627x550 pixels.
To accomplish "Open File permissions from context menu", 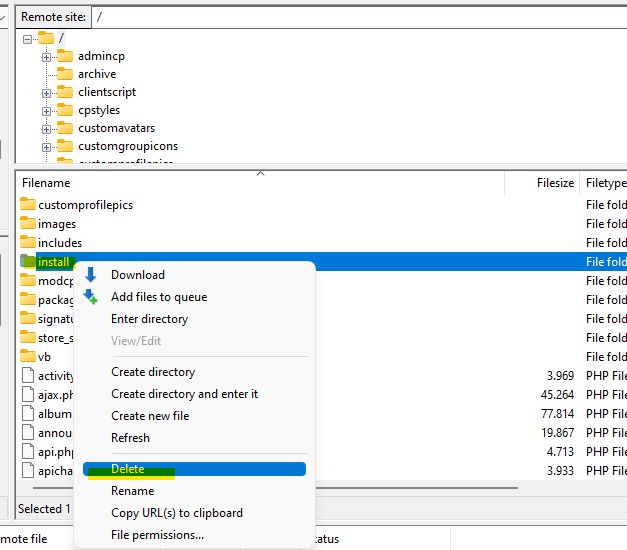I will tap(157, 535).
